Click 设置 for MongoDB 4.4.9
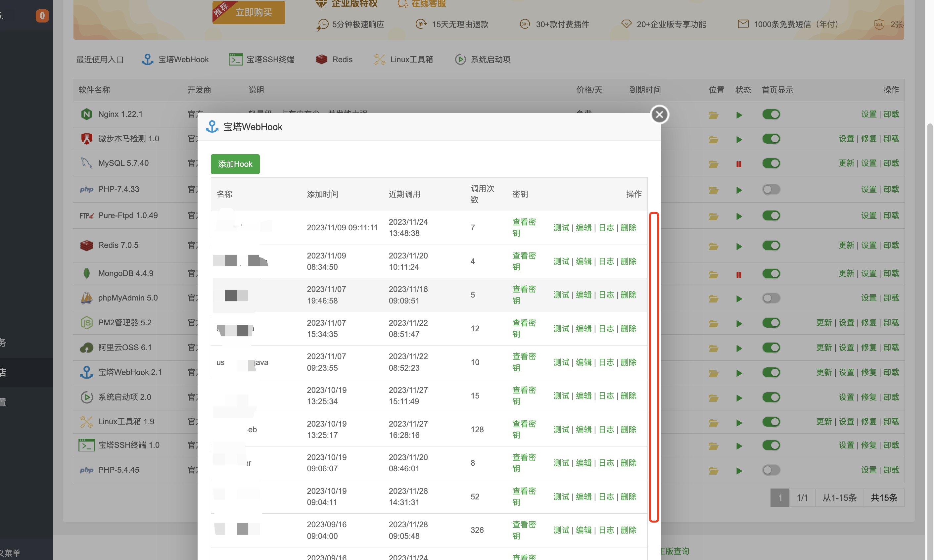Screen dimensions: 934x560 point(869,273)
